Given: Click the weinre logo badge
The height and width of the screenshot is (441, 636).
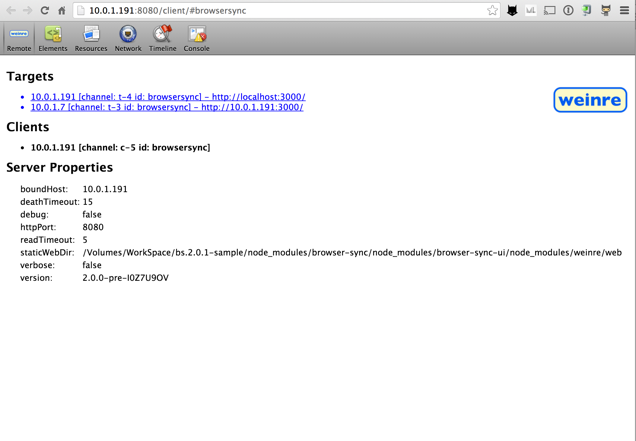Looking at the screenshot, I should tap(590, 100).
